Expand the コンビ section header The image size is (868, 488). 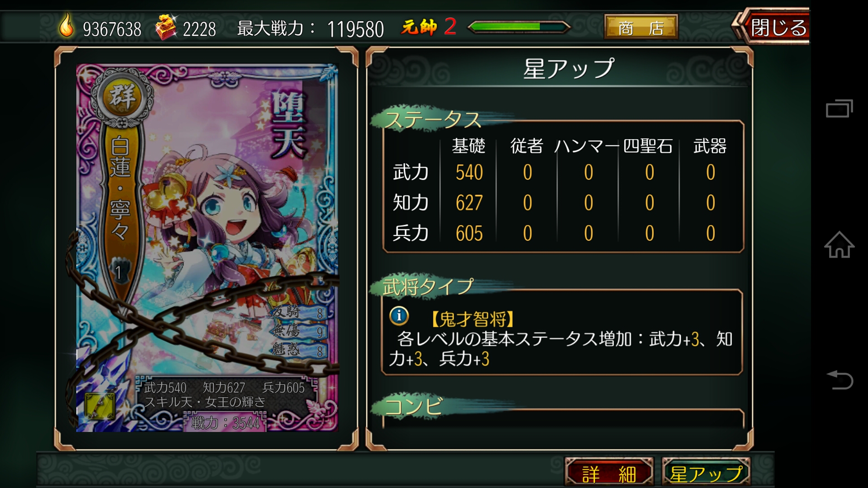tap(413, 407)
